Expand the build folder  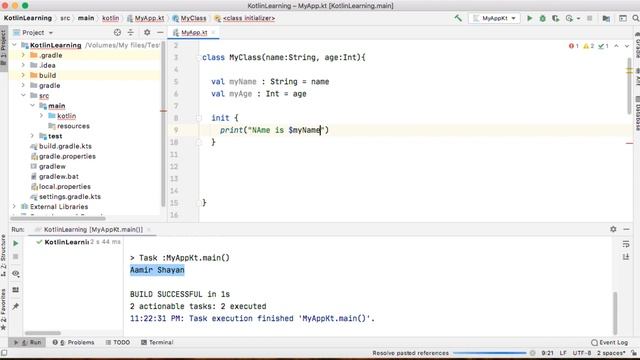[x=23, y=75]
